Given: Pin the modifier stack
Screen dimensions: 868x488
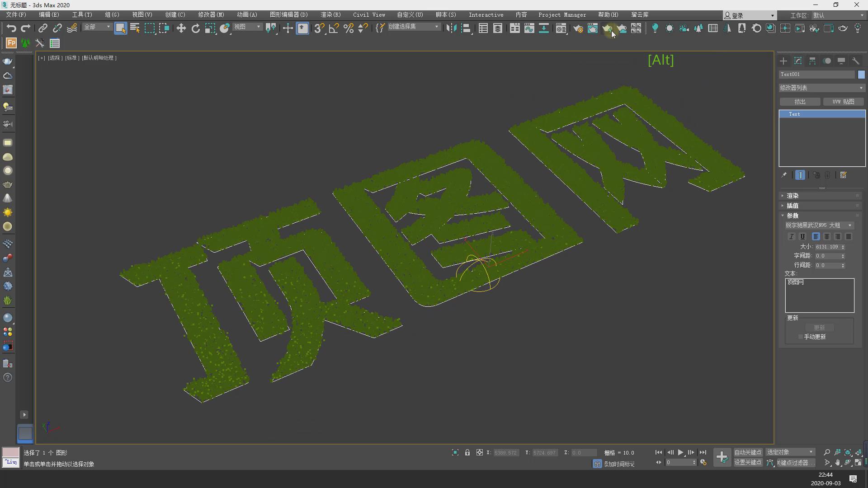Looking at the screenshot, I should pos(784,175).
